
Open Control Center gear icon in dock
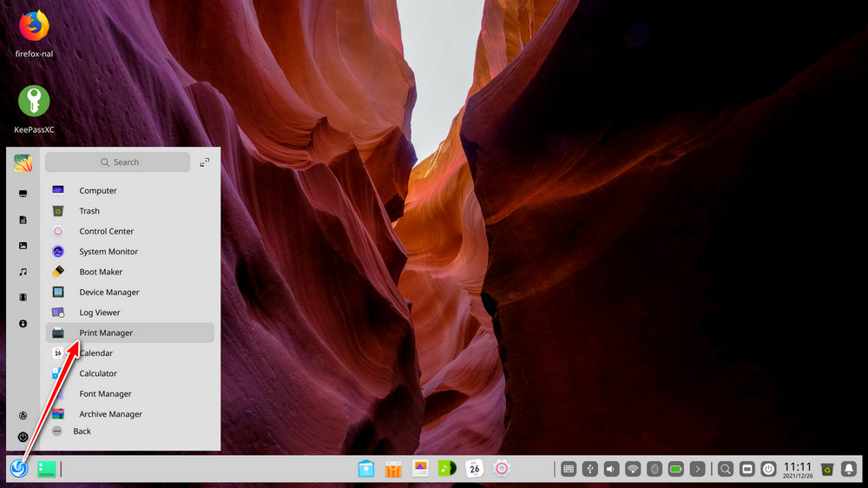click(x=501, y=469)
